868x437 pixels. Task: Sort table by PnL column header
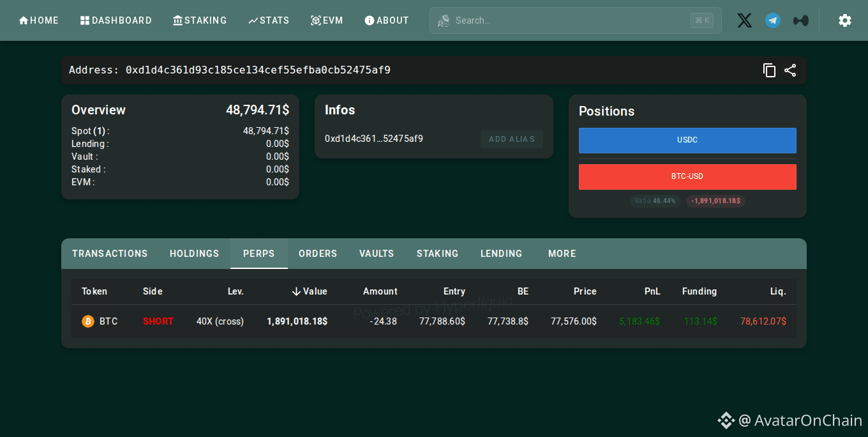(652, 291)
